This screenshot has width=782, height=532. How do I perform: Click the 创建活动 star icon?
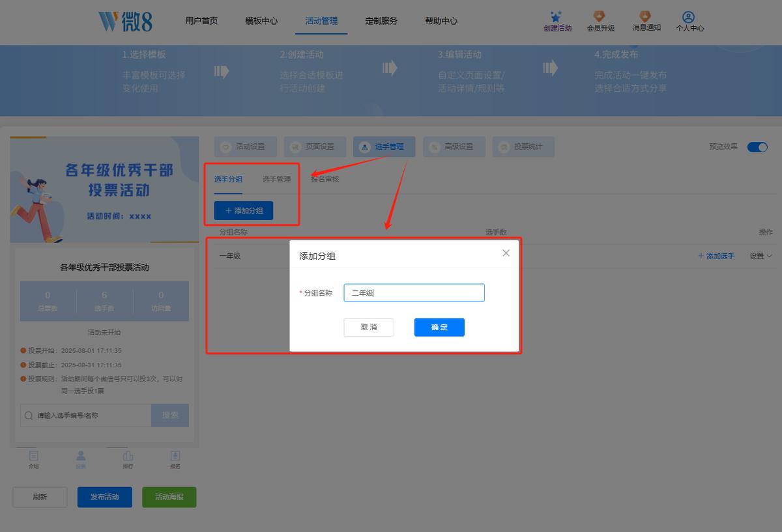(557, 17)
